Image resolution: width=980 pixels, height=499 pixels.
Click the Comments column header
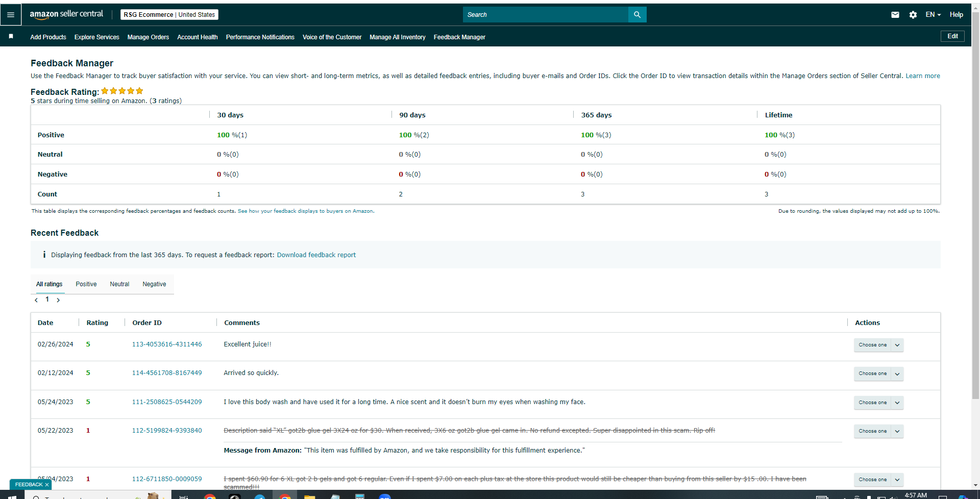tap(242, 323)
